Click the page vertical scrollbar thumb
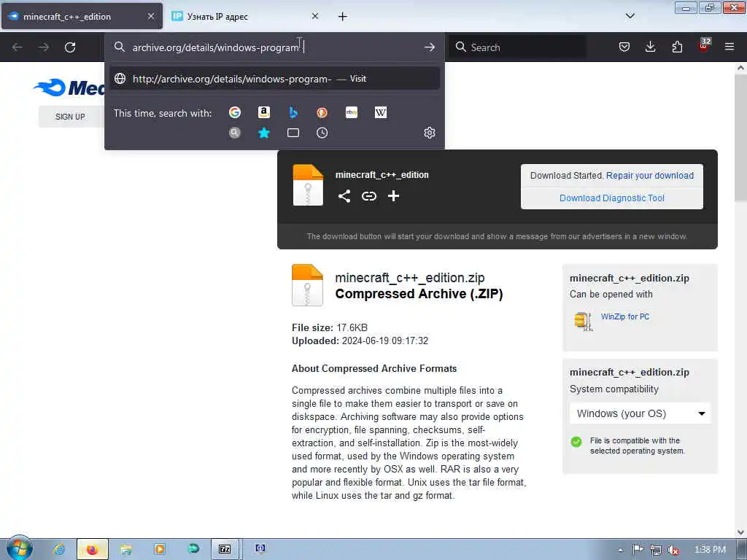 pyautogui.click(x=740, y=138)
